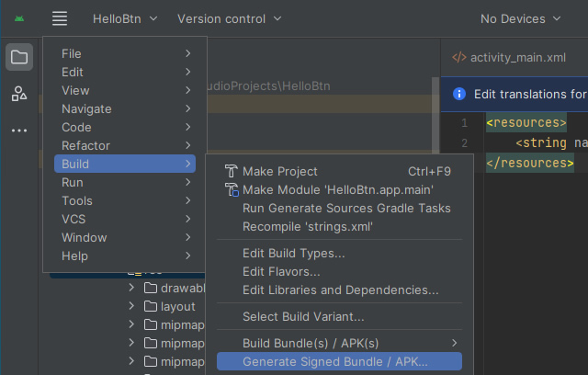Choose Select Build Variant menu entry
This screenshot has height=375, width=588.
pyautogui.click(x=303, y=317)
